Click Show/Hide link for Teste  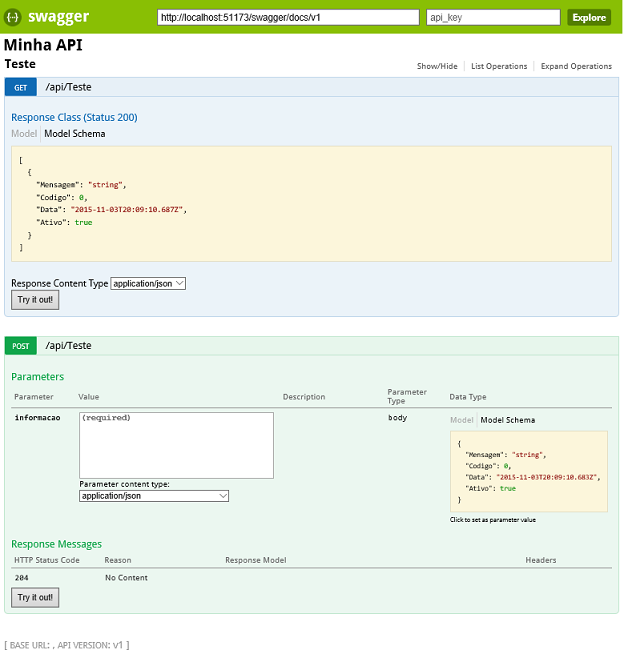(437, 66)
